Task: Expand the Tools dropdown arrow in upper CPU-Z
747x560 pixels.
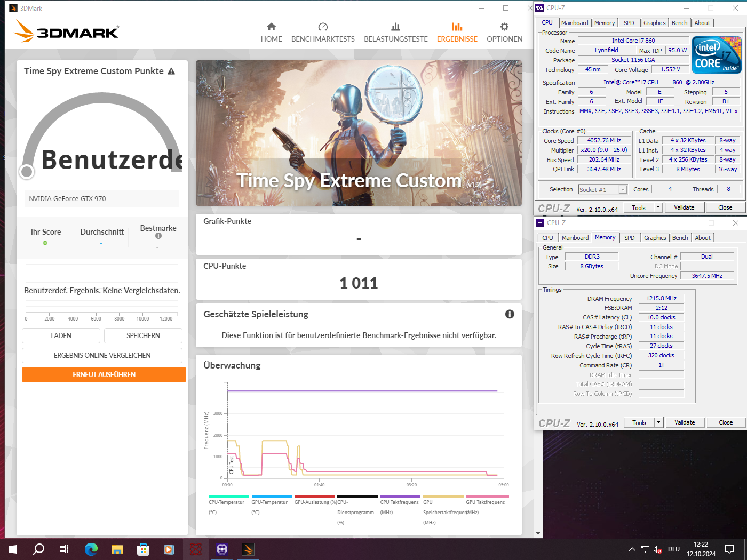Action: (x=658, y=207)
